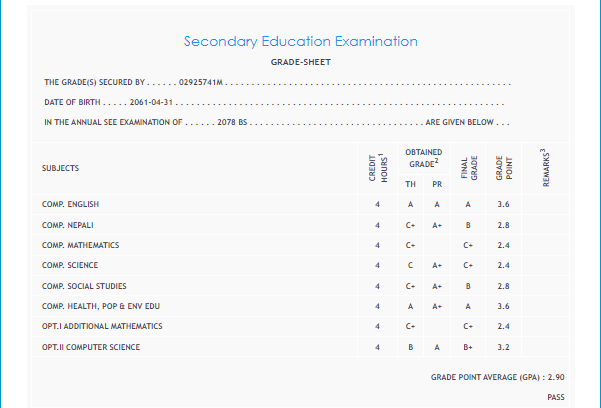The width and height of the screenshot is (601, 408).
Task: Click the COMP. MATHEMATICS subject label
Action: [80, 245]
